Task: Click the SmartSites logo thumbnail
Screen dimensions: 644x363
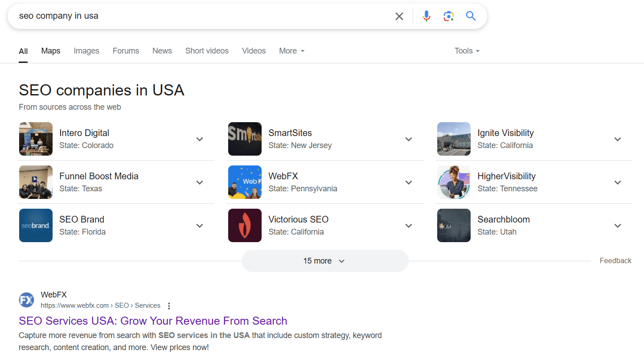Action: [x=245, y=139]
